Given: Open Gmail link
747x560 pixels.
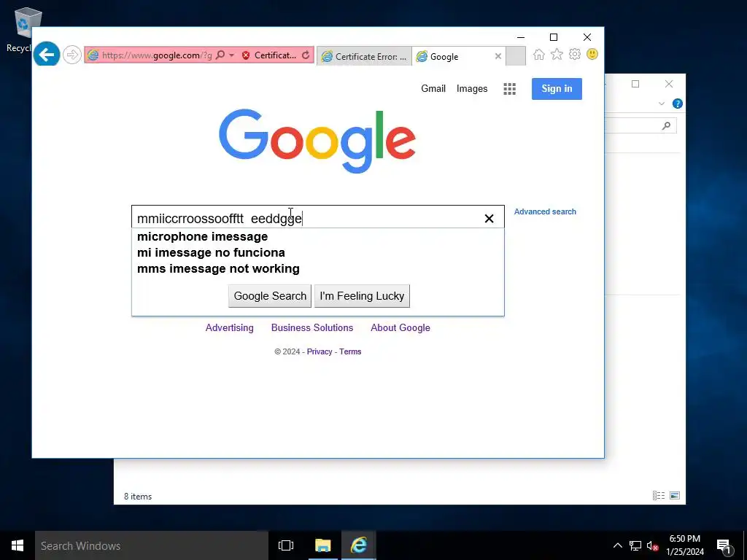Looking at the screenshot, I should [x=433, y=88].
